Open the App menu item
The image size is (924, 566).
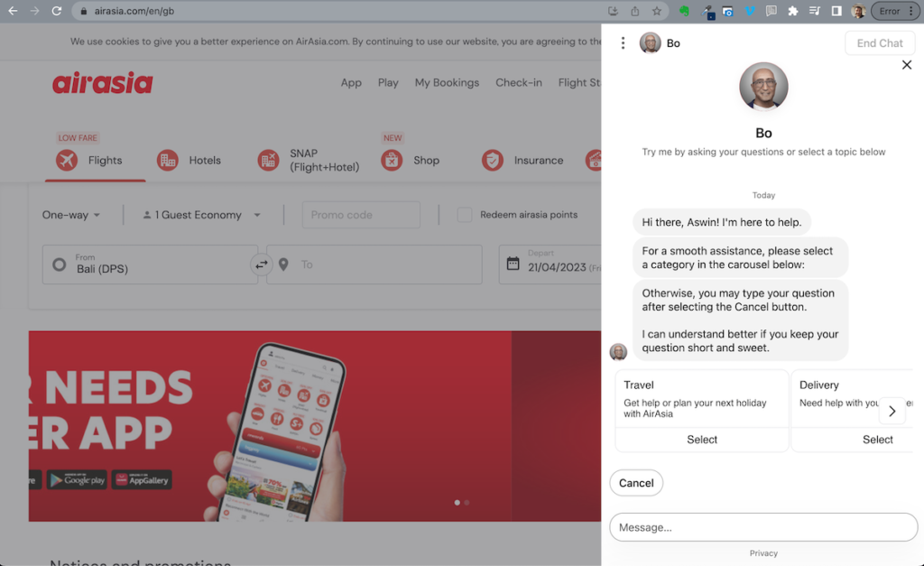tap(351, 82)
